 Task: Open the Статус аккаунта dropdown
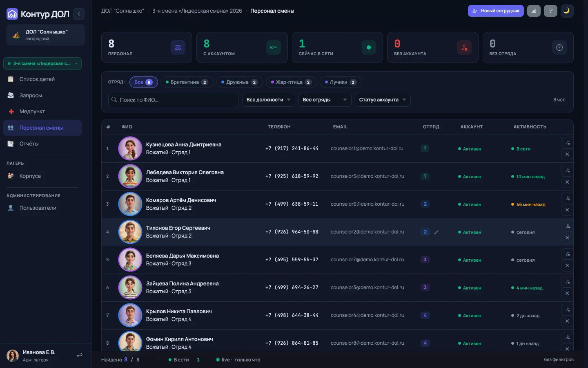coord(383,100)
